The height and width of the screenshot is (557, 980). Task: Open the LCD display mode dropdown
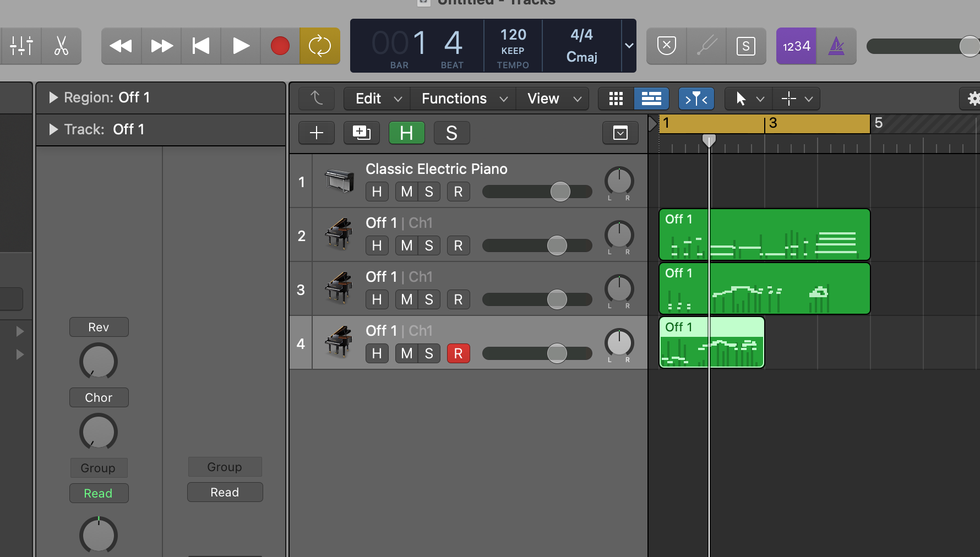[629, 46]
